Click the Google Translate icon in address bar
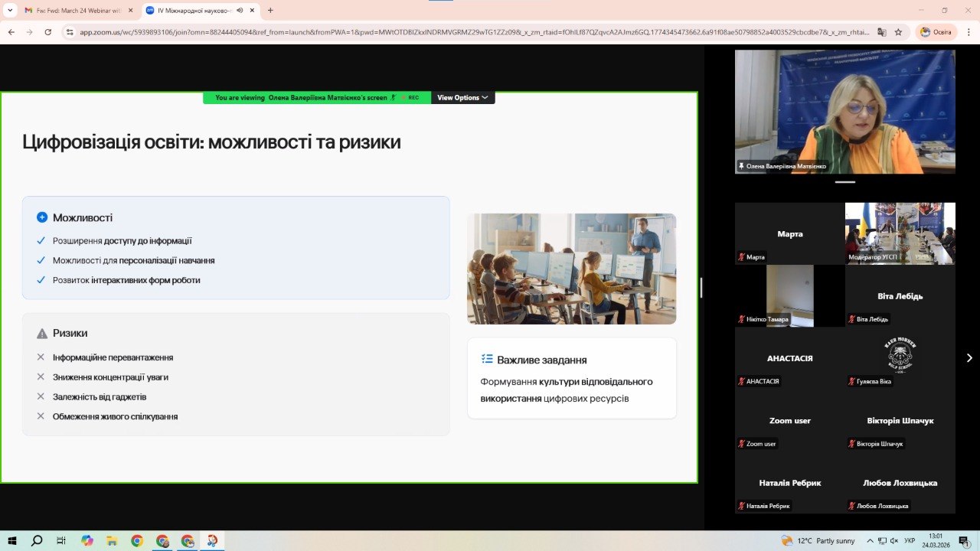This screenshot has width=980, height=551. tap(882, 34)
